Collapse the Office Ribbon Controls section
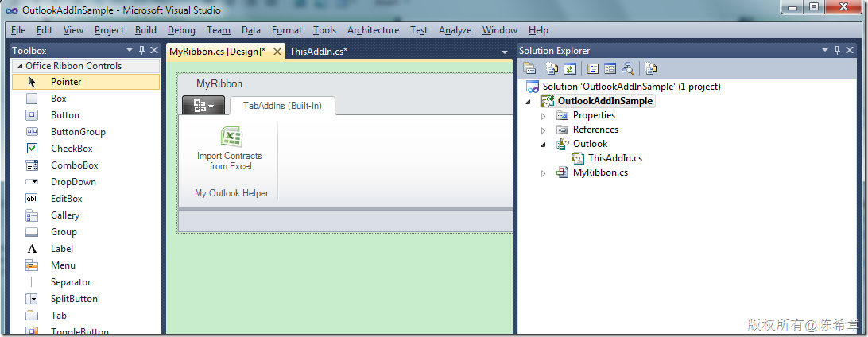 [19, 66]
